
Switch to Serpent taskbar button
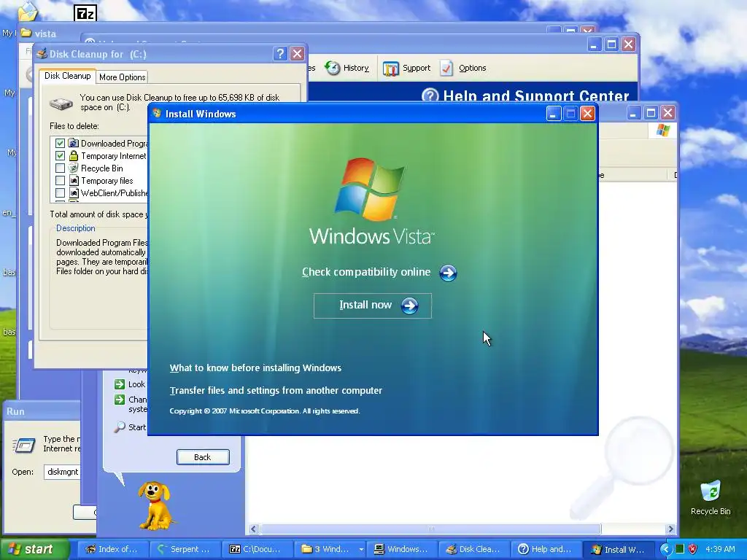pyautogui.click(x=186, y=549)
